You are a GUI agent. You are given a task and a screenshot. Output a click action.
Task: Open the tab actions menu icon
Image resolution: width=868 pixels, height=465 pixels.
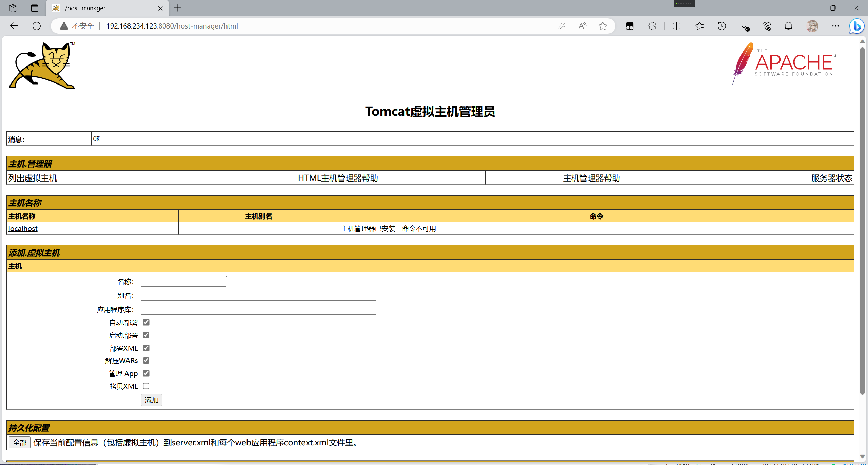point(35,8)
